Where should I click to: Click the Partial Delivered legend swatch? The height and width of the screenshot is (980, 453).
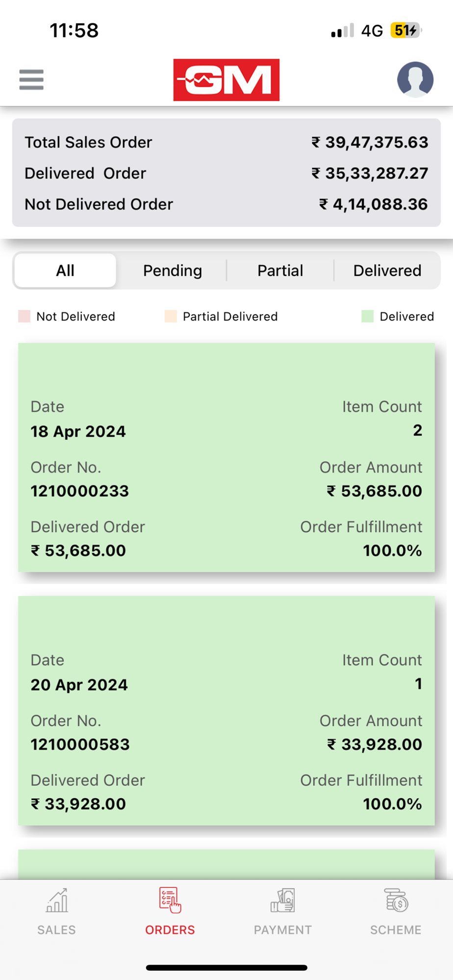coord(171,316)
